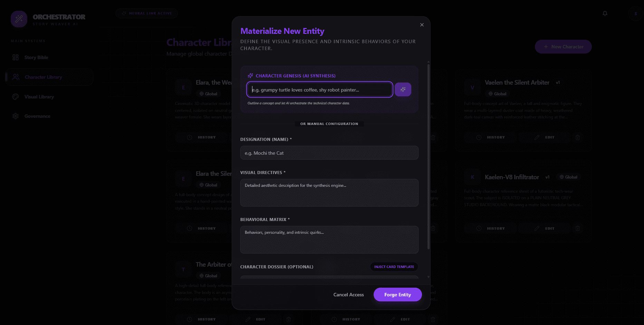Click Cancel Access

tap(348, 295)
